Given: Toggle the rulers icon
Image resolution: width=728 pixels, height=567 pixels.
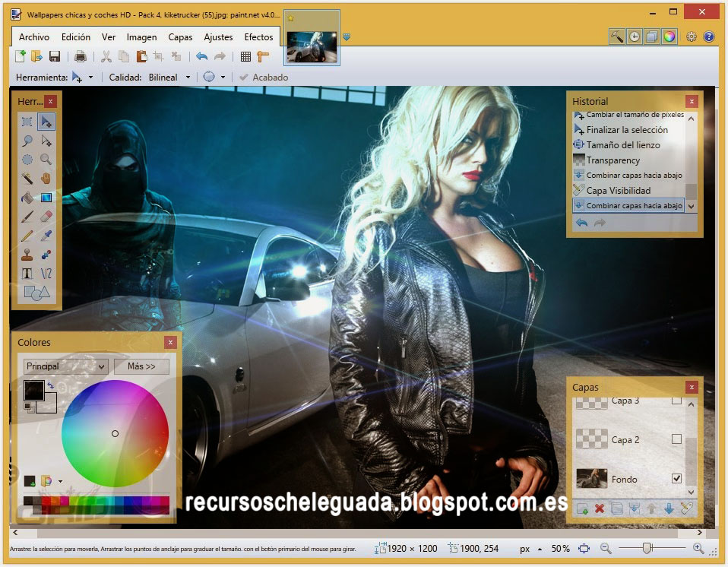Looking at the screenshot, I should 263,57.
